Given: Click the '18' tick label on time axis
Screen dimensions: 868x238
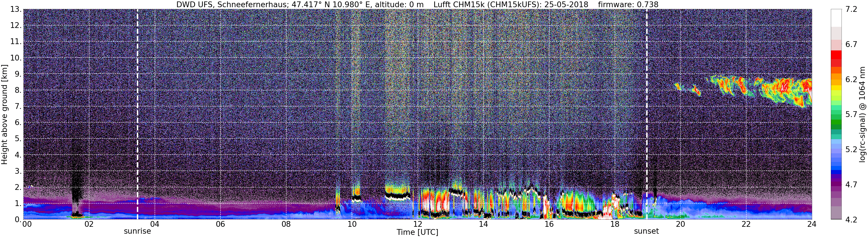Looking at the screenshot, I should point(614,224).
